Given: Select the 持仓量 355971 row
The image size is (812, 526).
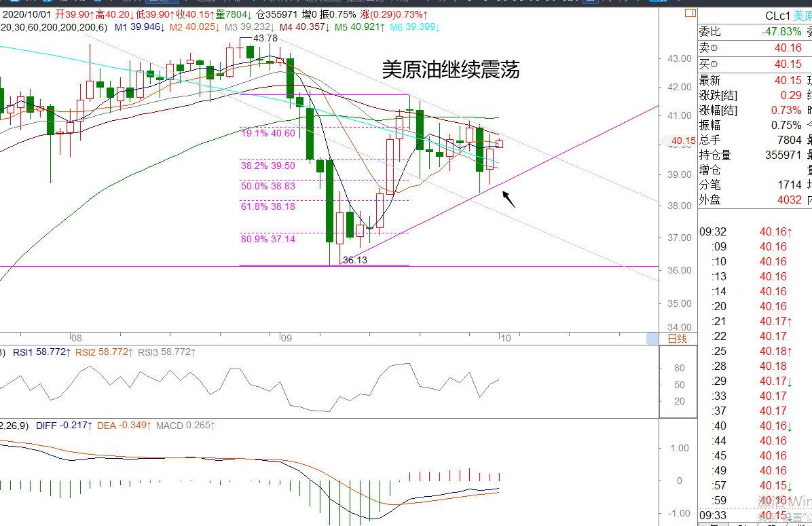Looking at the screenshot, I should [x=755, y=155].
